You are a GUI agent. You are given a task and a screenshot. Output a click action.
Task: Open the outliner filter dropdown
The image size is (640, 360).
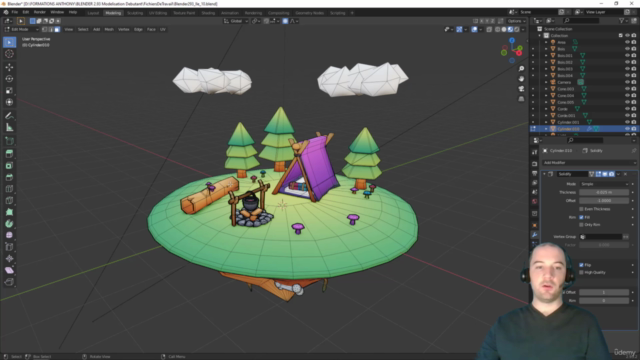(x=623, y=20)
